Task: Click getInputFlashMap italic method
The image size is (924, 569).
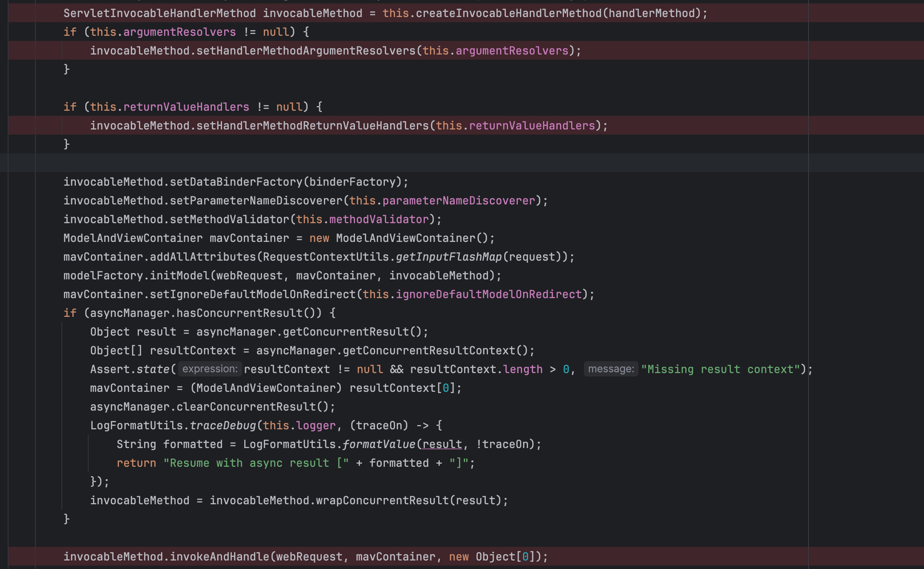Action: [449, 257]
